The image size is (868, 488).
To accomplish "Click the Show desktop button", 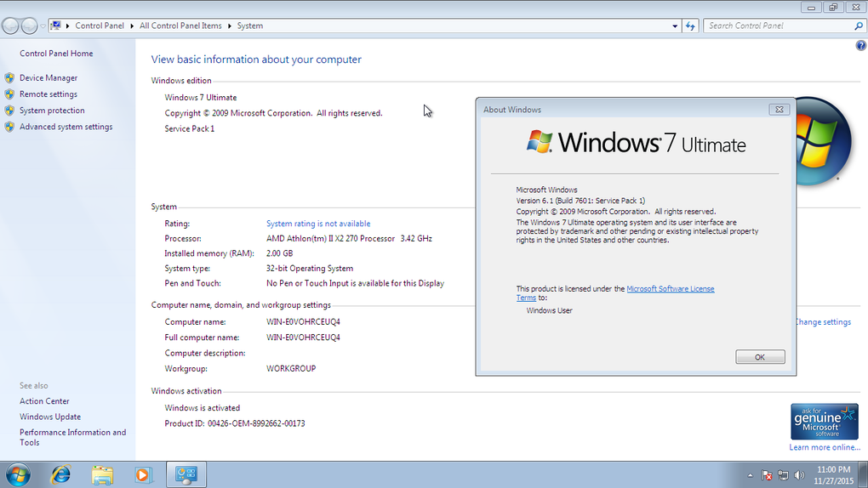I will (863, 474).
